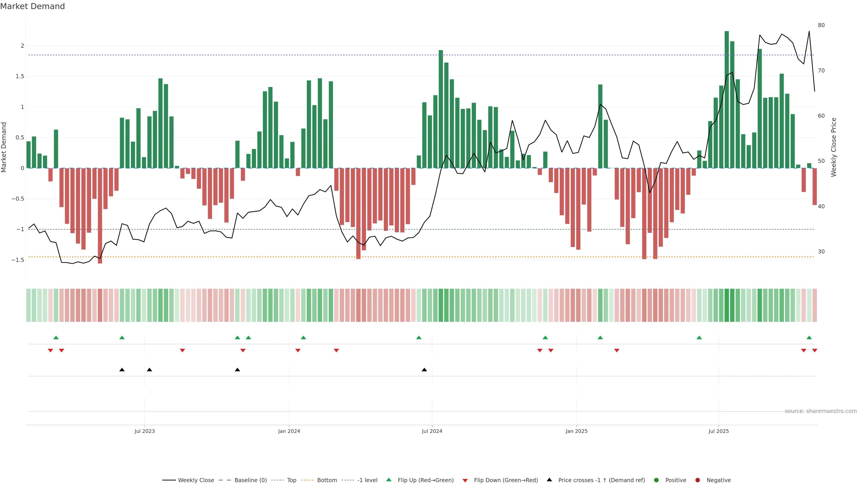
Task: Click the rightmost red Flip Down marker
Action: (814, 351)
